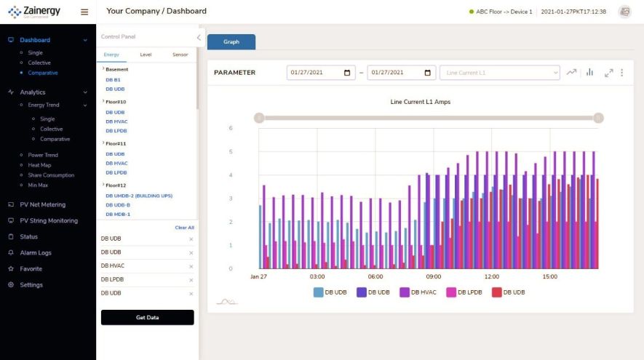
Task: Toggle DB HVAC series in legend
Action: click(x=418, y=292)
